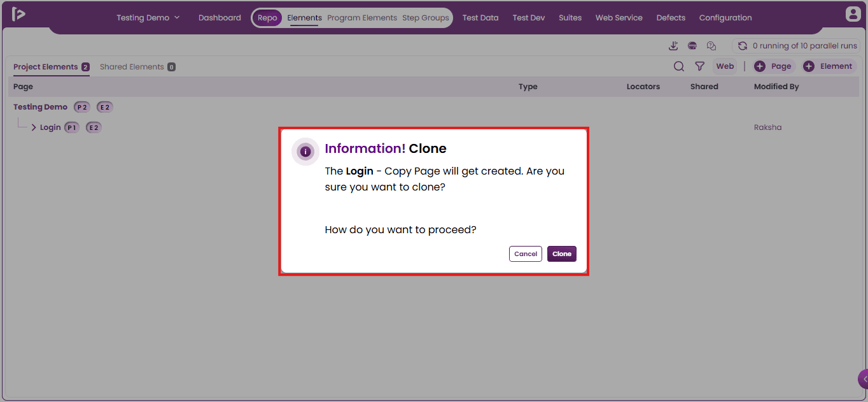Click 'How do you want to proceed?' text
Screen dimensions: 868x402
click(401, 229)
